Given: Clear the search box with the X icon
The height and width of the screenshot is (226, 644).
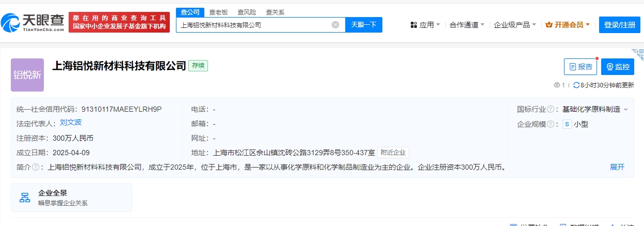Looking at the screenshot, I should 335,25.
